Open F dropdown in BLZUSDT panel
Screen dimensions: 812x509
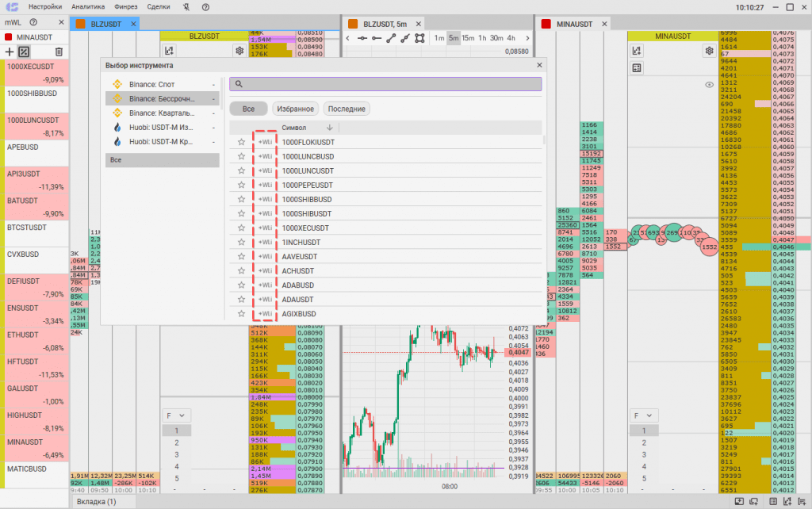176,415
